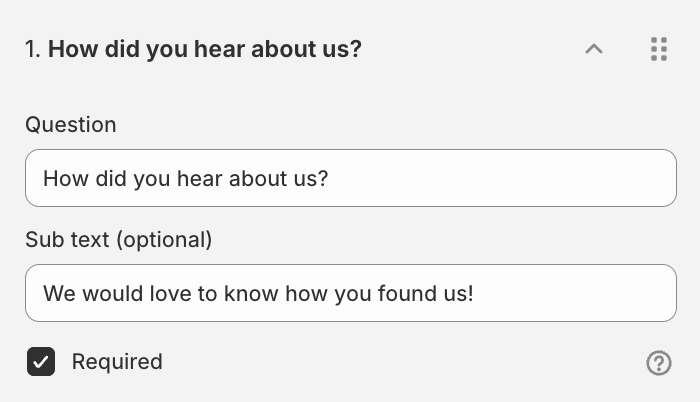Image resolution: width=700 pixels, height=402 pixels.
Task: Click into the Sub text input field
Action: pyautogui.click(x=350, y=293)
